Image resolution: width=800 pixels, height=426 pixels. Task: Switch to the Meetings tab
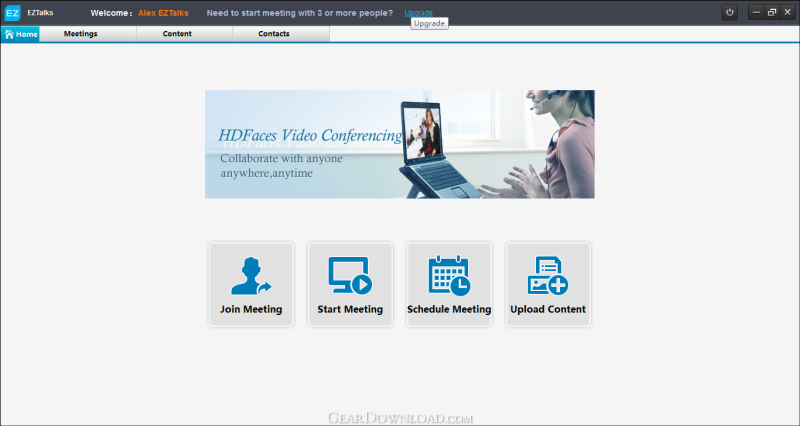pyautogui.click(x=88, y=34)
